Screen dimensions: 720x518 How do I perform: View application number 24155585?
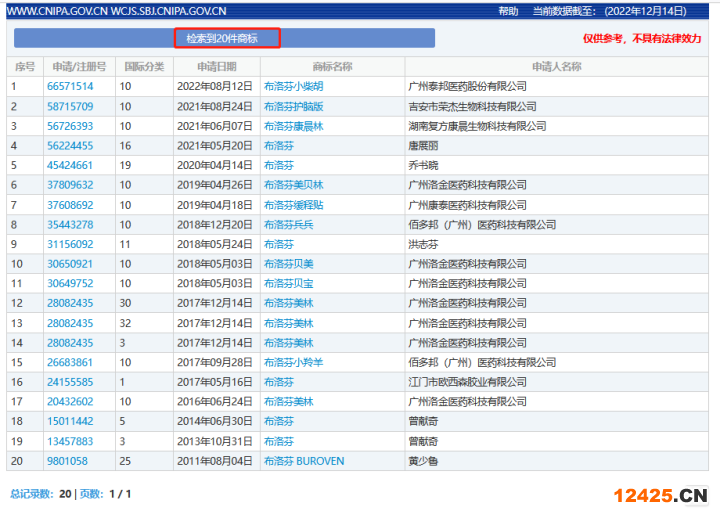(x=70, y=382)
